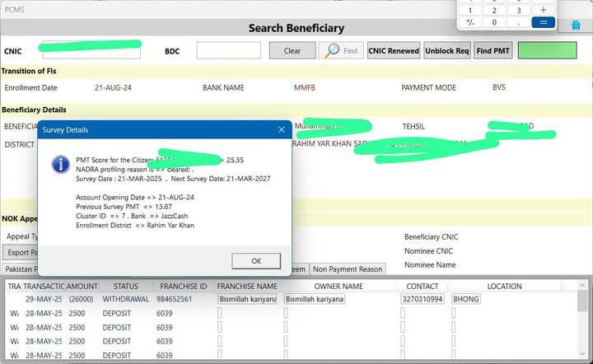The height and width of the screenshot is (364, 593).
Task: Click the CNIC Renewed button
Action: [394, 51]
